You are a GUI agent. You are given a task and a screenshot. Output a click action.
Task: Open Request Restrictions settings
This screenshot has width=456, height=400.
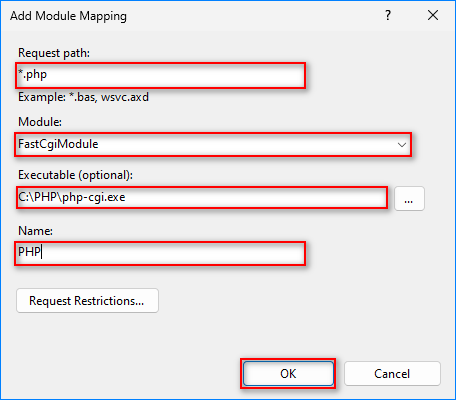pos(87,301)
